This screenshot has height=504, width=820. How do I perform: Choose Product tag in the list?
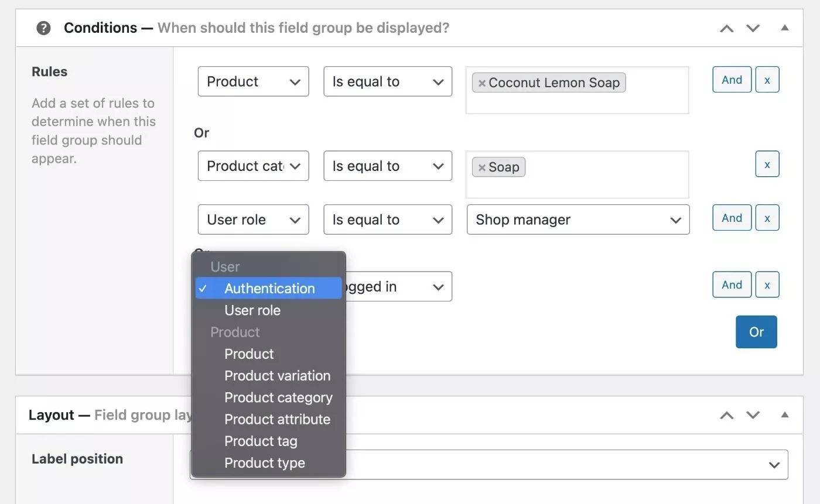(269, 441)
